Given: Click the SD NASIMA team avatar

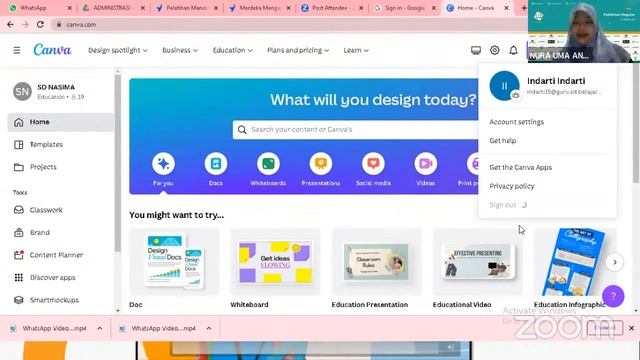Looking at the screenshot, I should 22,91.
